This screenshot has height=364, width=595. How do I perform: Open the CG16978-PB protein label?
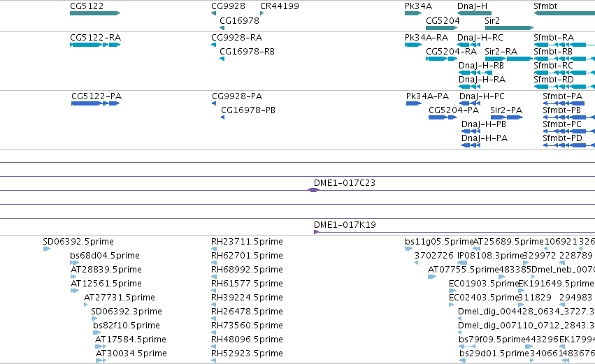pyautogui.click(x=248, y=110)
